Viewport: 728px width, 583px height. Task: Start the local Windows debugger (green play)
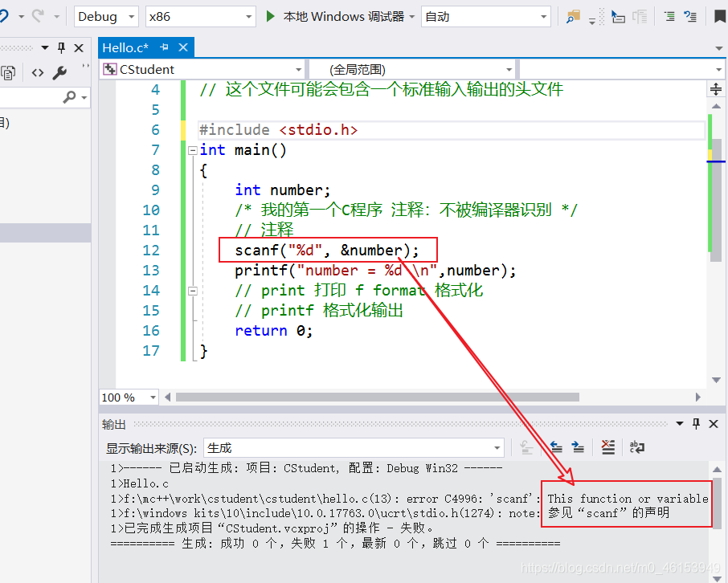coord(270,17)
